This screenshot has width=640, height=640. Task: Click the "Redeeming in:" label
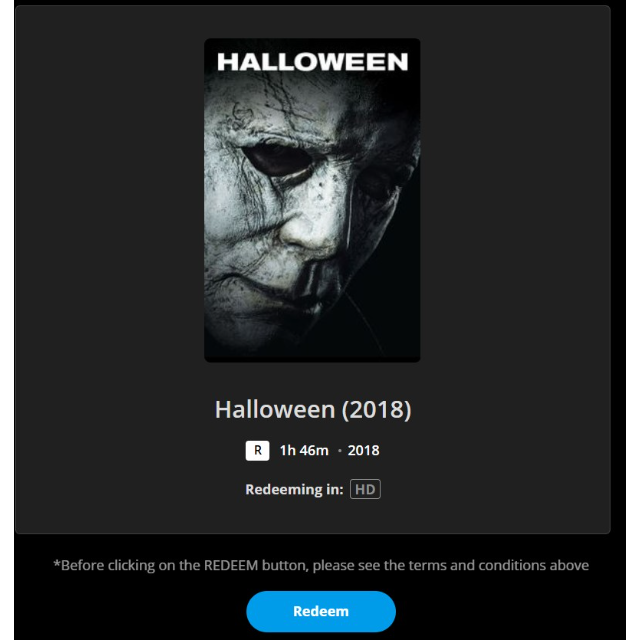294,490
